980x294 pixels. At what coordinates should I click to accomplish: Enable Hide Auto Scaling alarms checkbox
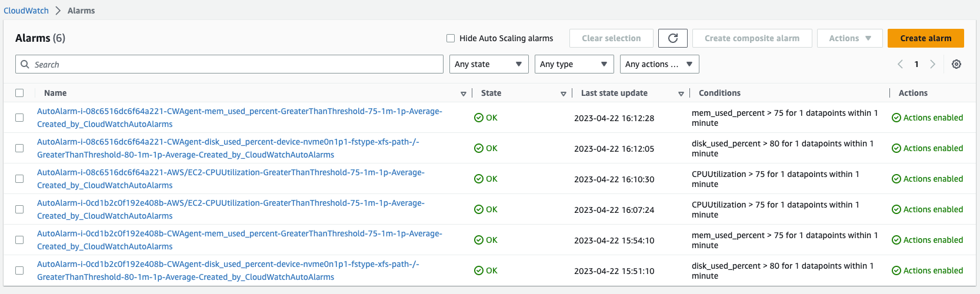coord(451,38)
